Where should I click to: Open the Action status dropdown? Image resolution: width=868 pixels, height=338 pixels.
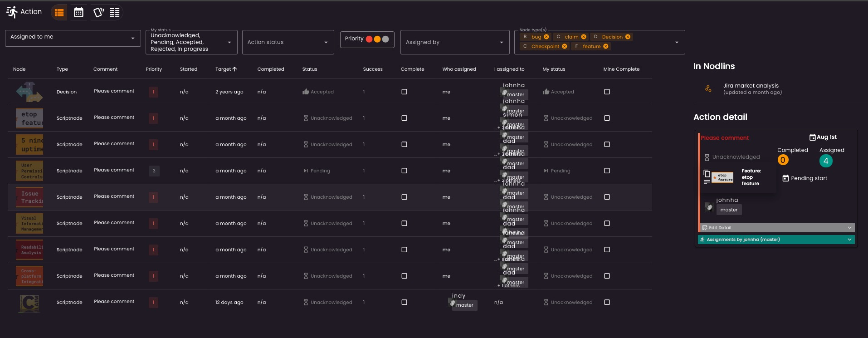click(x=288, y=42)
